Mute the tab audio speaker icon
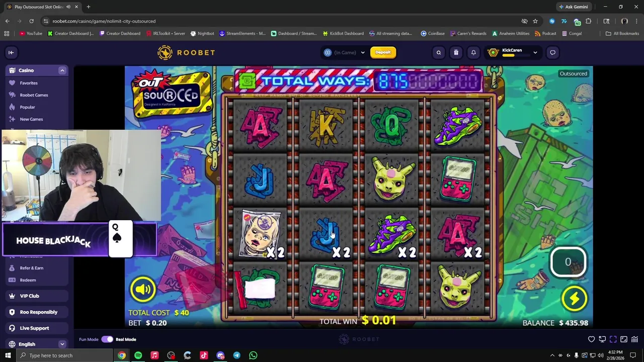This screenshot has height=362, width=644. coord(68,7)
